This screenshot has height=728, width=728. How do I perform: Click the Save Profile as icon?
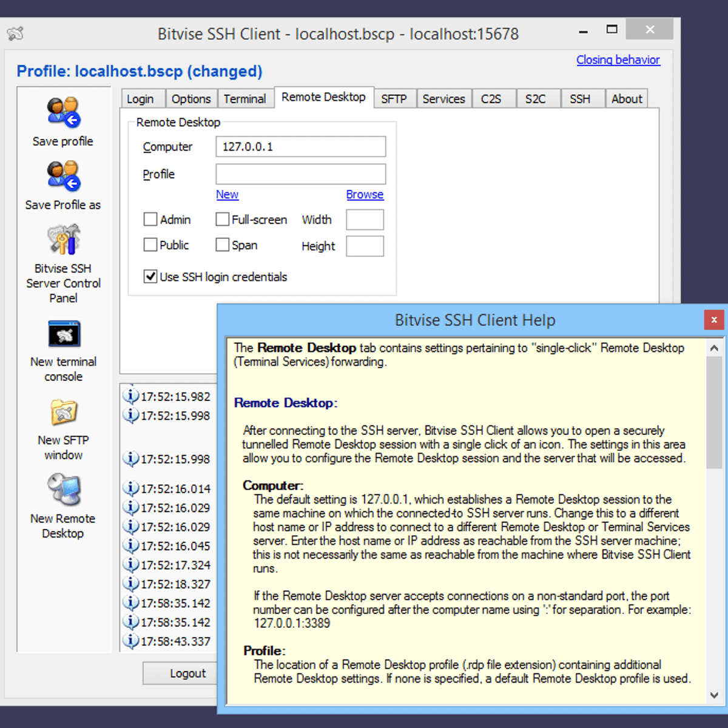pyautogui.click(x=64, y=176)
